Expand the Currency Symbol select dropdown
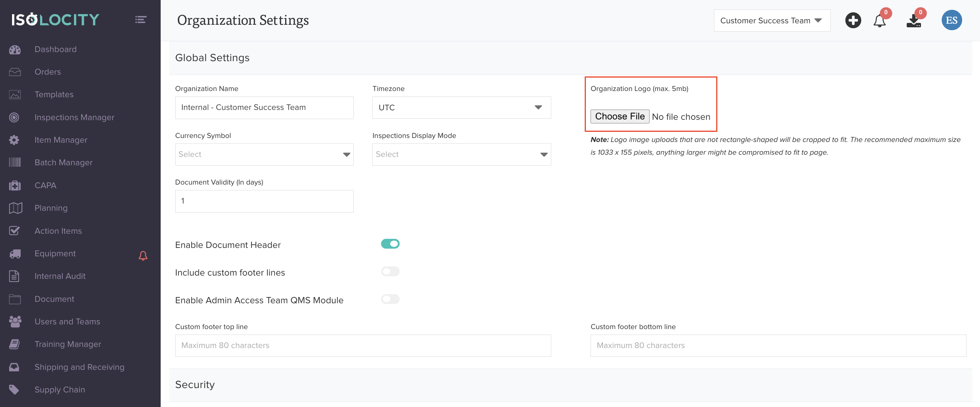The image size is (980, 407). pos(264,154)
